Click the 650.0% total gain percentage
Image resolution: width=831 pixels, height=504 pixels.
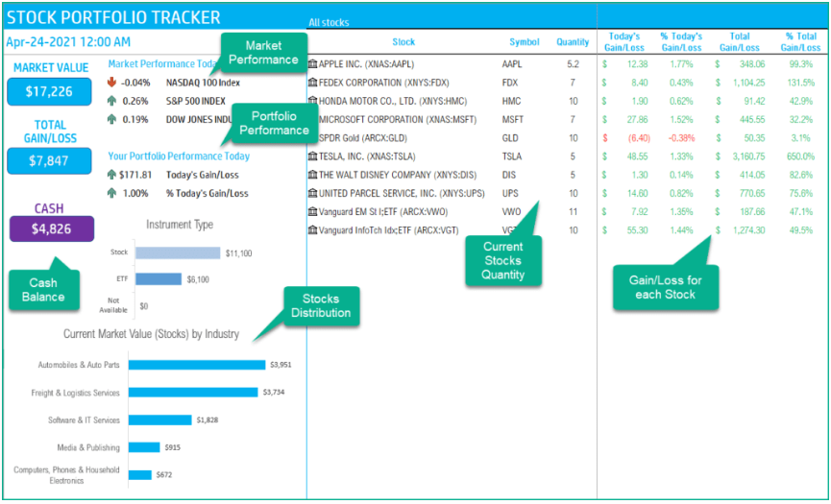tap(801, 156)
